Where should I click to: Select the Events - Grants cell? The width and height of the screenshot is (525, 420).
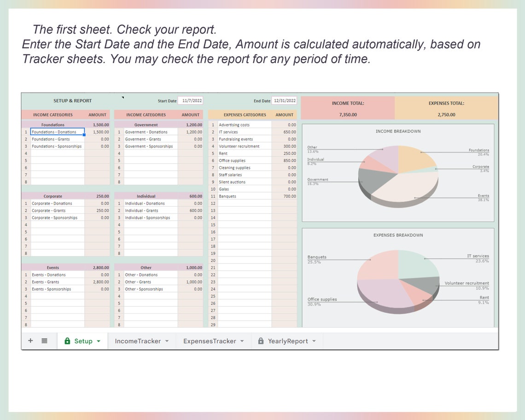tap(57, 282)
